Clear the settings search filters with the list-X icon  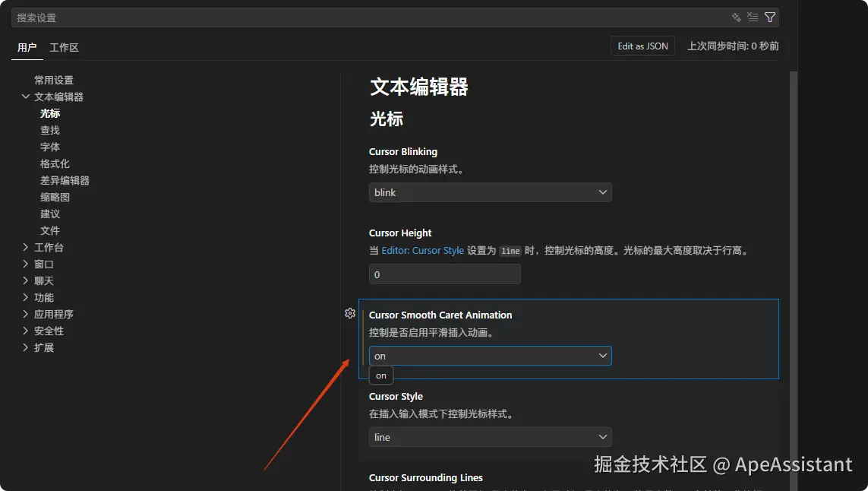click(x=753, y=17)
